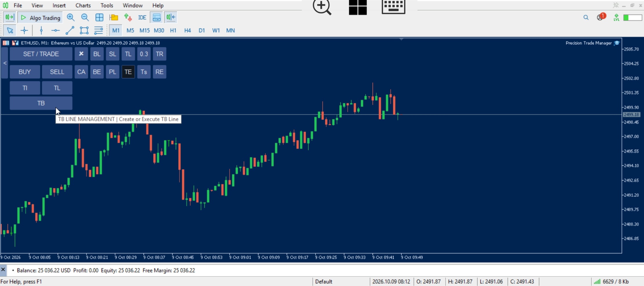
Task: Close the toolbox panel with X
Action: tap(3, 270)
